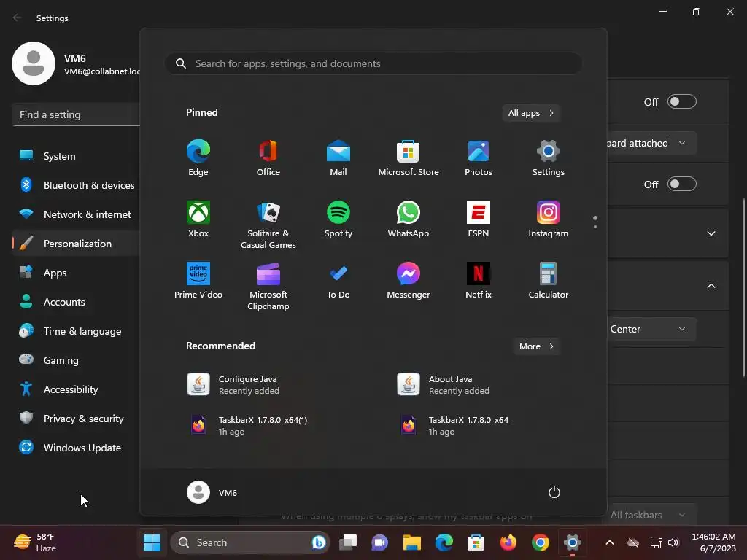Collapse the expanded settings section chevron
747x560 pixels.
(711, 286)
